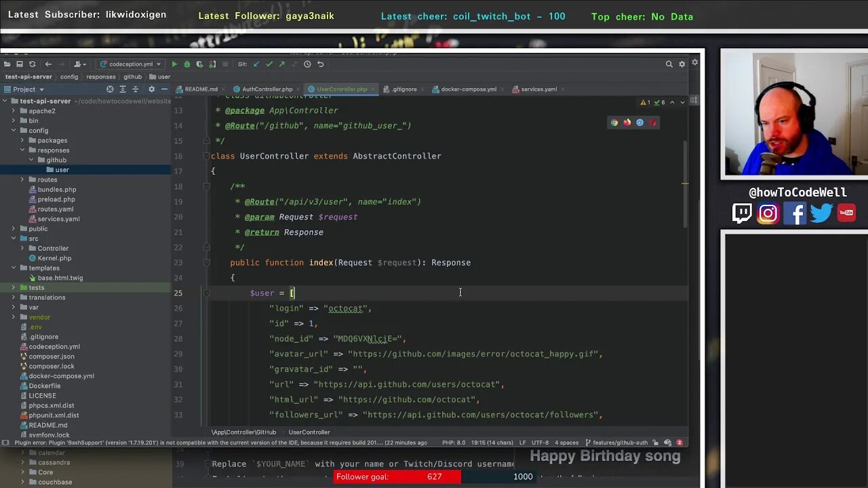Click the profiler run icon beside coverage

coord(212,64)
